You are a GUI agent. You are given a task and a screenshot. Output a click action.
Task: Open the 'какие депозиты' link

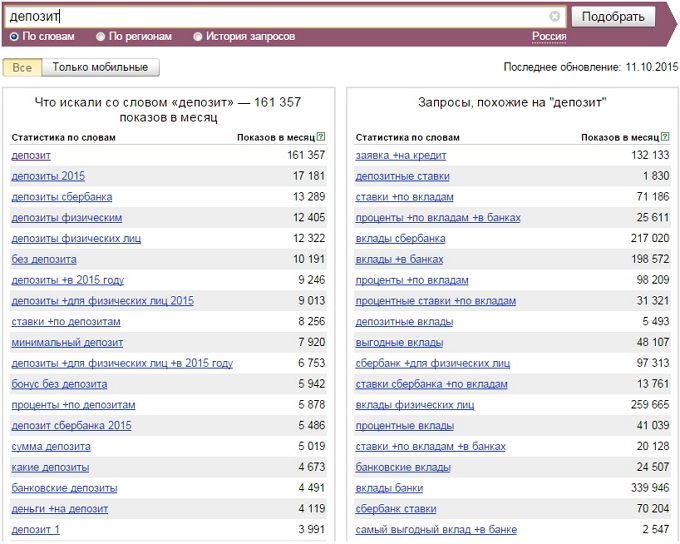(50, 467)
